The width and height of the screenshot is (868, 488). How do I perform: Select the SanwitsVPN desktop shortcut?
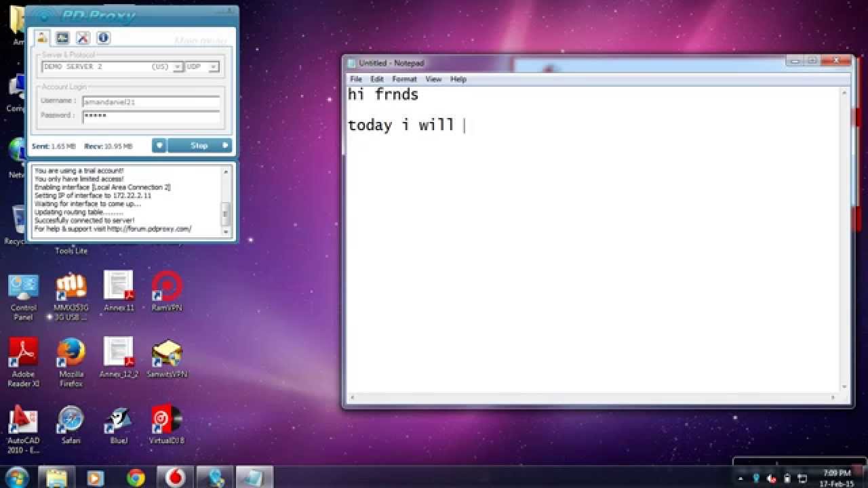tap(167, 358)
